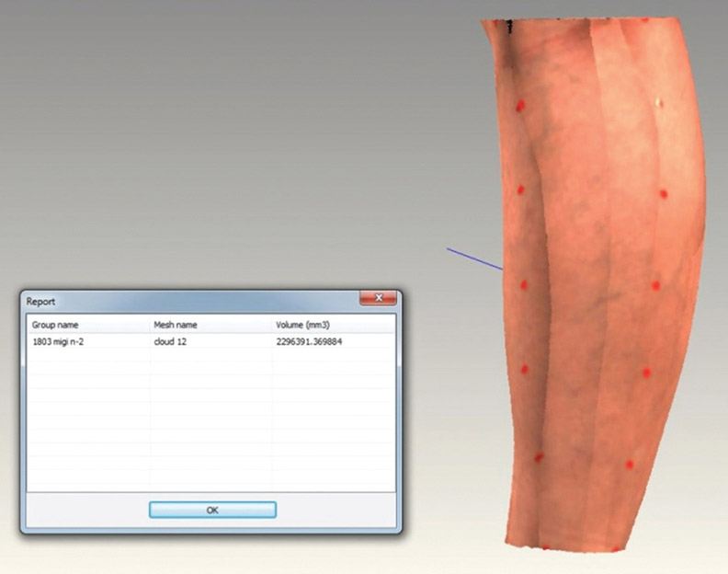The image size is (728, 574).
Task: Select the 'cloud 12' mesh name cell
Action: pyautogui.click(x=170, y=341)
